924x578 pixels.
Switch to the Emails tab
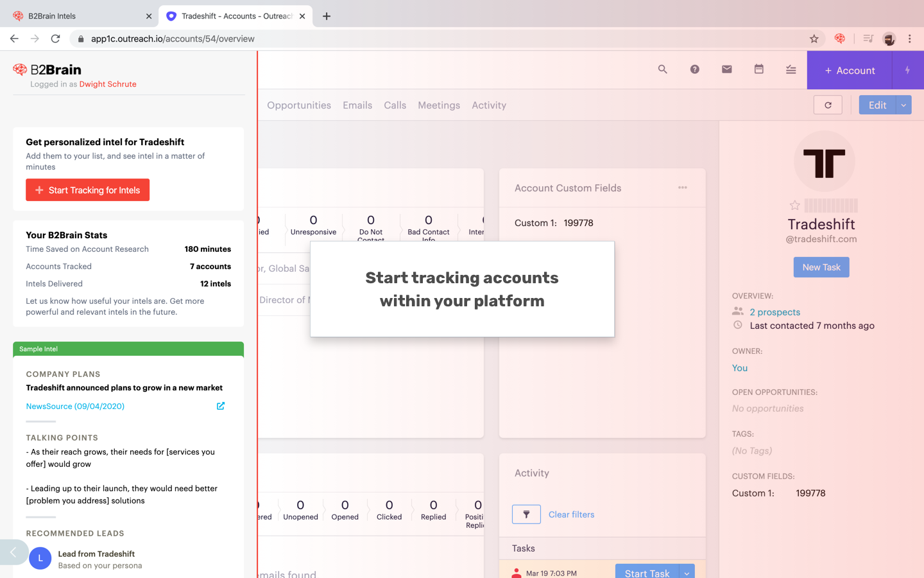pyautogui.click(x=357, y=105)
